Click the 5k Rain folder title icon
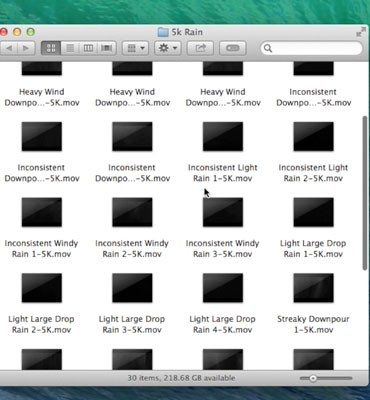This screenshot has width=370, height=400. click(x=163, y=32)
